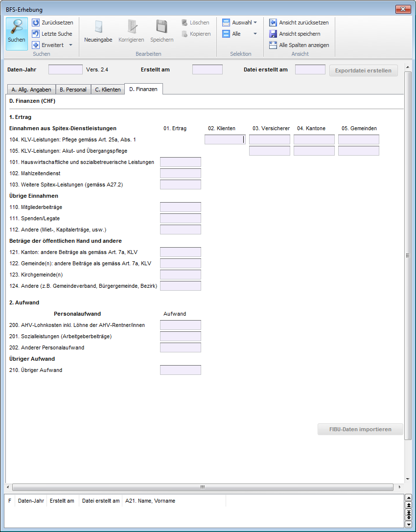Click the form's horizontal scrollbar thumb

pos(203,487)
